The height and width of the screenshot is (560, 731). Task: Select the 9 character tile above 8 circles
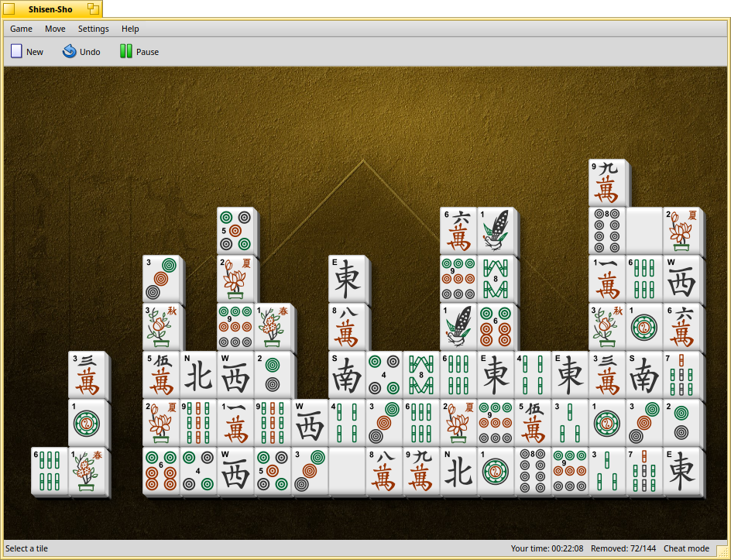(607, 184)
